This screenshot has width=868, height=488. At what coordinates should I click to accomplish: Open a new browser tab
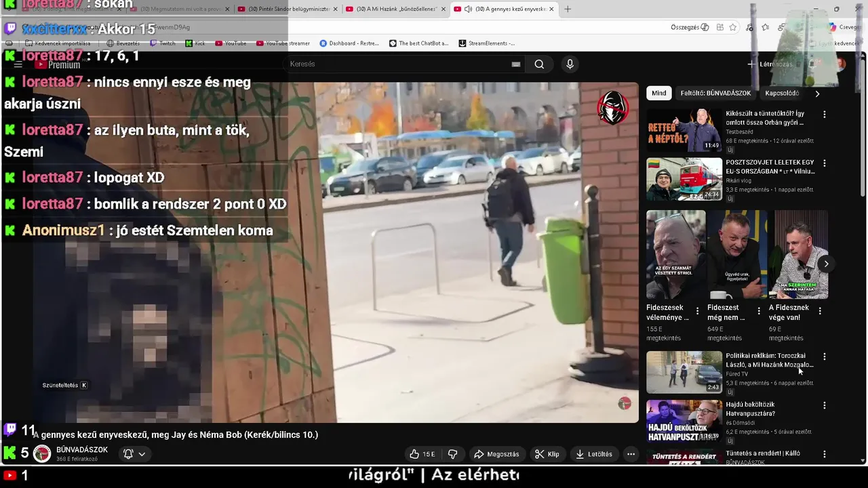(568, 9)
